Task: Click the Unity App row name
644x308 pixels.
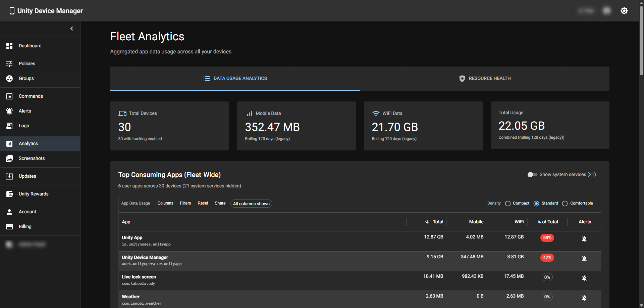Action: coord(132,237)
